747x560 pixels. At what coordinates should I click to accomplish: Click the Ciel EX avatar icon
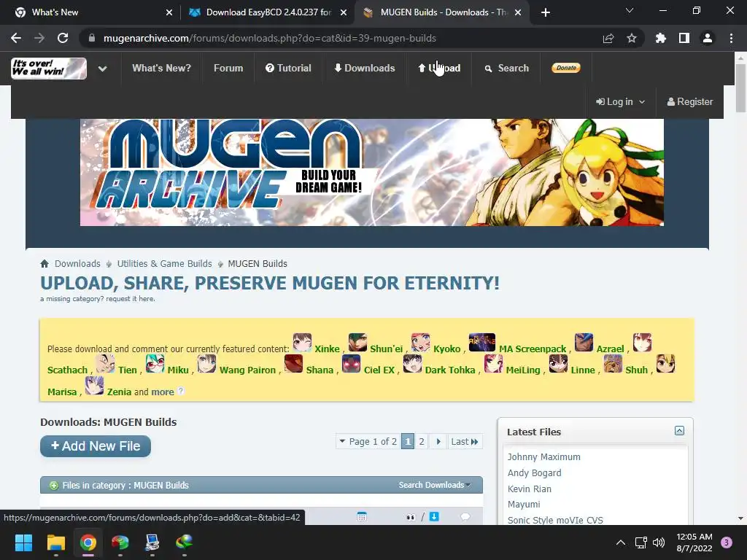click(351, 364)
